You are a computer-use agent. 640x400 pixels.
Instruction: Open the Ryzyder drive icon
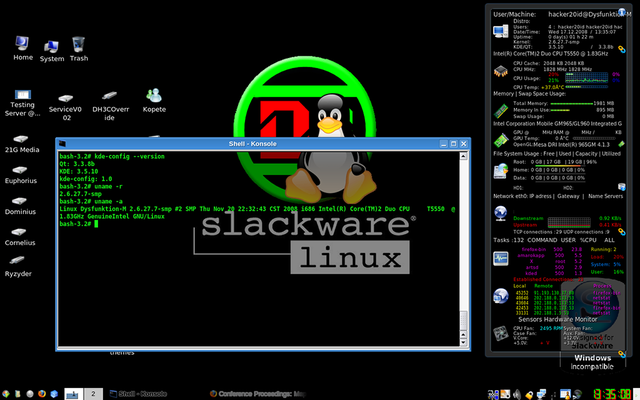tap(18, 267)
